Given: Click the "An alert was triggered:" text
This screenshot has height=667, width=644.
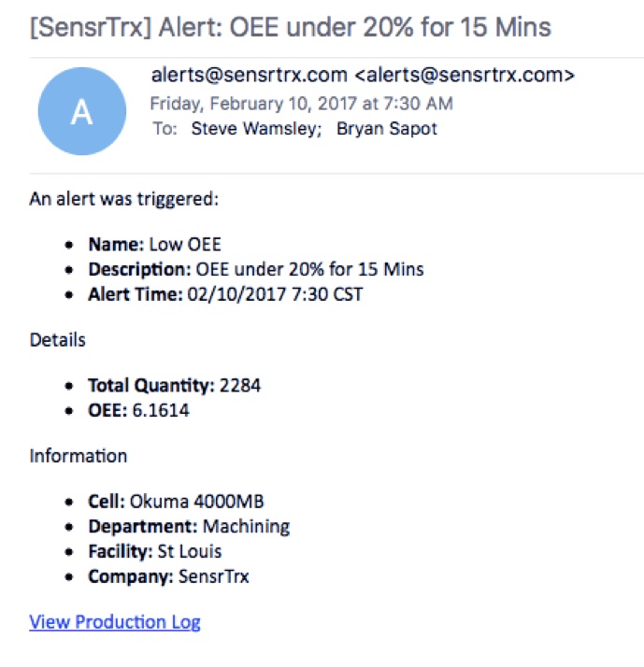Looking at the screenshot, I should (x=124, y=199).
